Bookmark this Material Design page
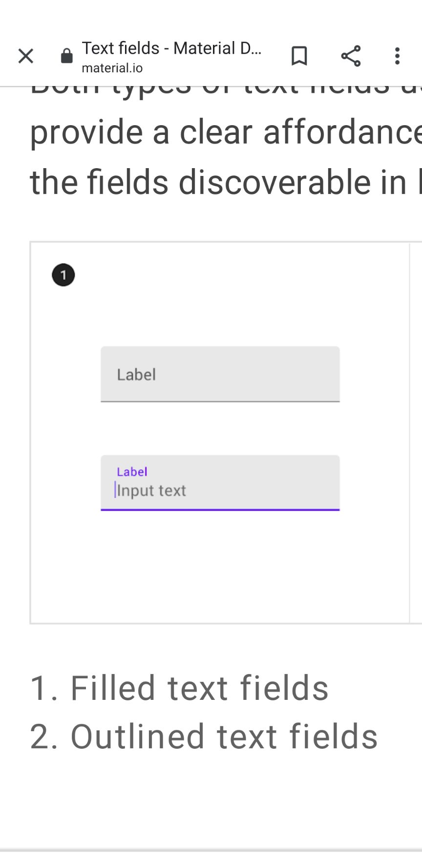 pos(299,56)
